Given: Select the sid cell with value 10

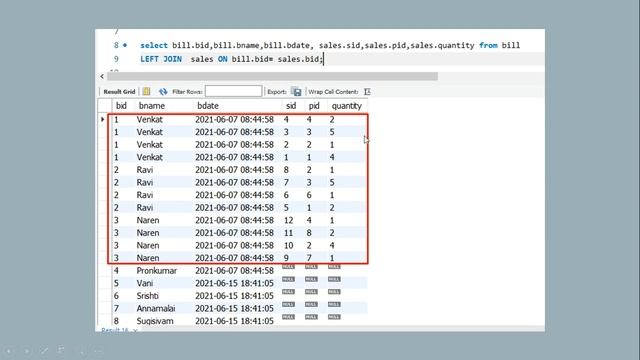Looking at the screenshot, I should 289,246.
